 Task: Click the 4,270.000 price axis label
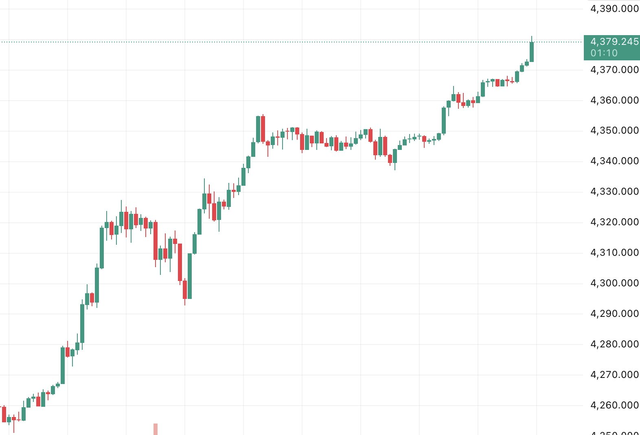click(612, 375)
